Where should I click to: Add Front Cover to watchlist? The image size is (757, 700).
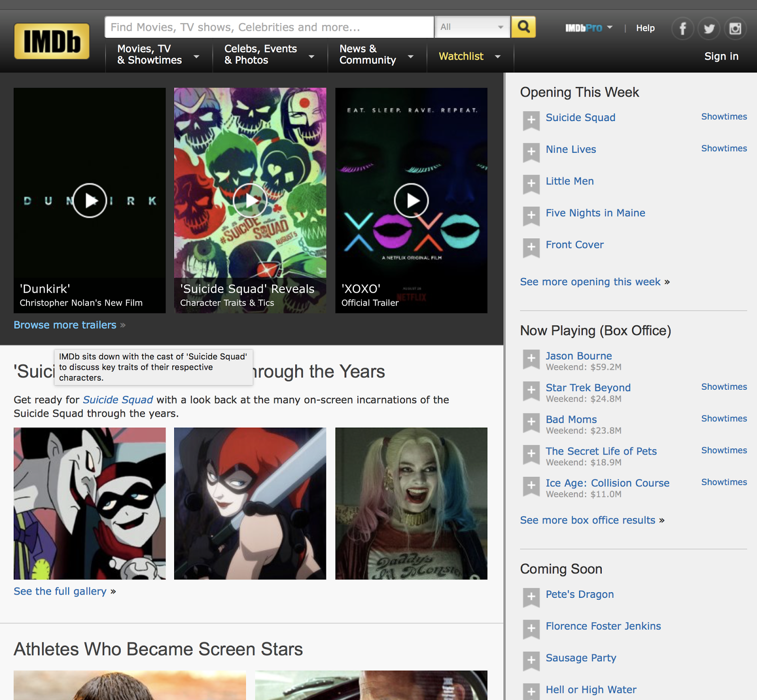tap(531, 247)
